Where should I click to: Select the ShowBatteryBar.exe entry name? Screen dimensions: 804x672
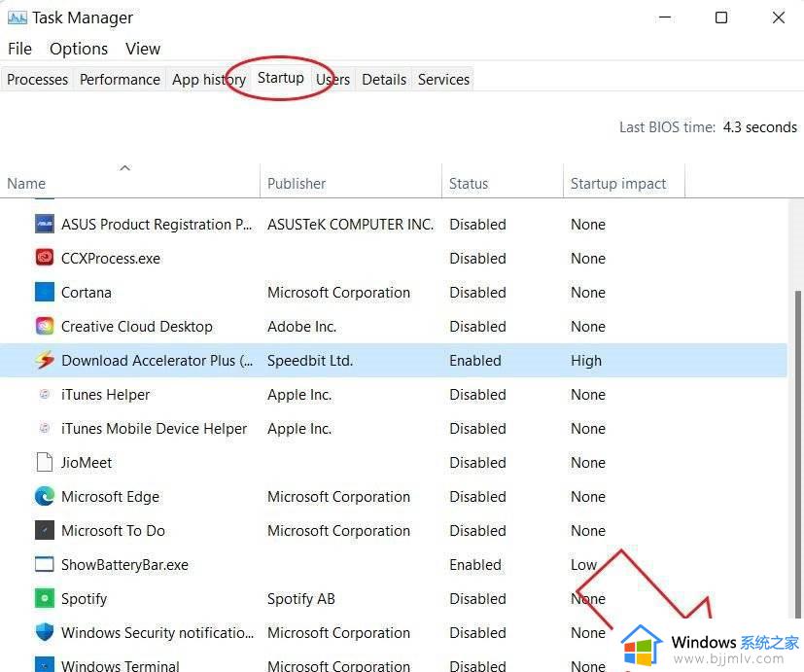[x=124, y=564]
